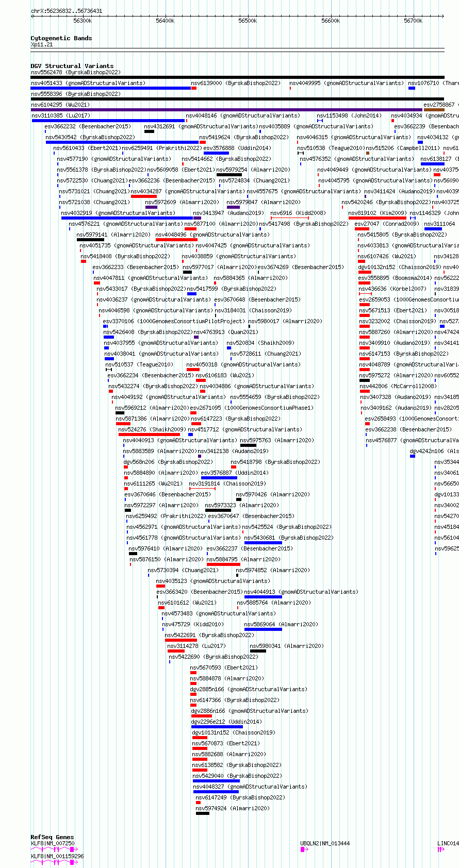Open nsv6107426 (Wu2021) variant label
Image resolution: width=459 pixels, height=868 pixels.
(387, 256)
